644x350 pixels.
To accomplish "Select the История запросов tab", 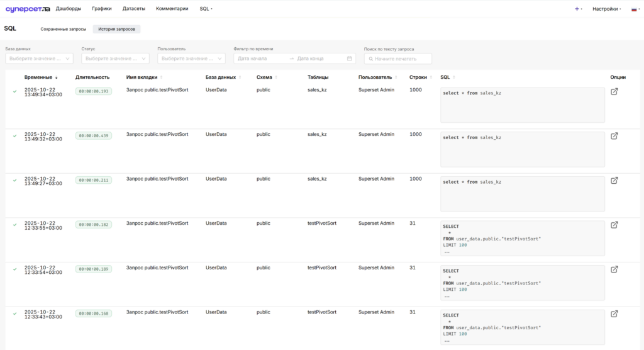I will (x=116, y=29).
